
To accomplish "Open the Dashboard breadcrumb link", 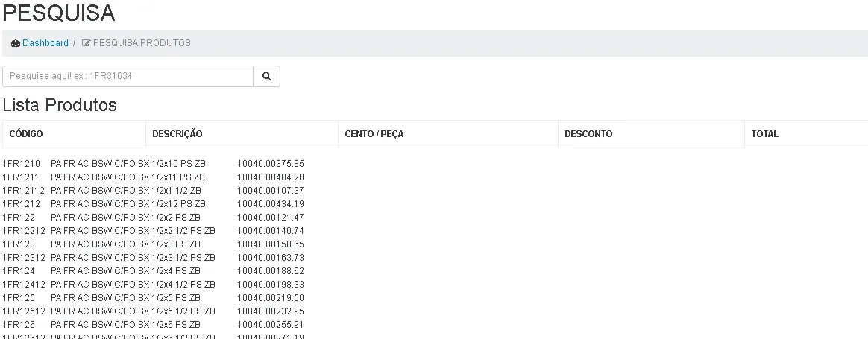I will [x=45, y=43].
